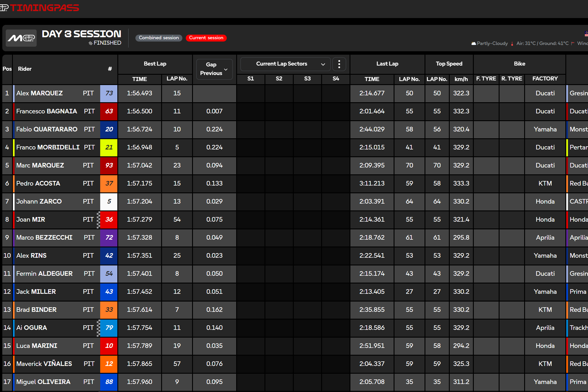The width and height of the screenshot is (588, 392).
Task: Select Franco MORBIDELLI rider name
Action: point(48,147)
